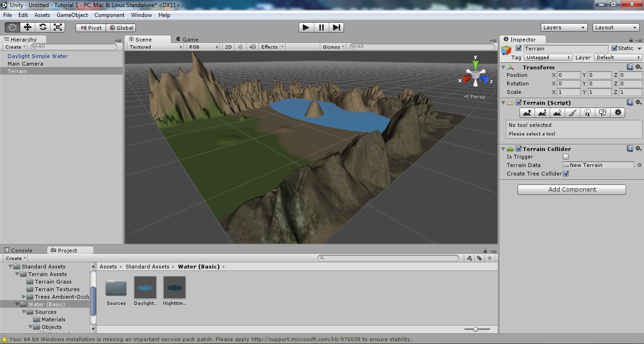Open the GameObject menu
644x344 pixels.
click(x=72, y=15)
